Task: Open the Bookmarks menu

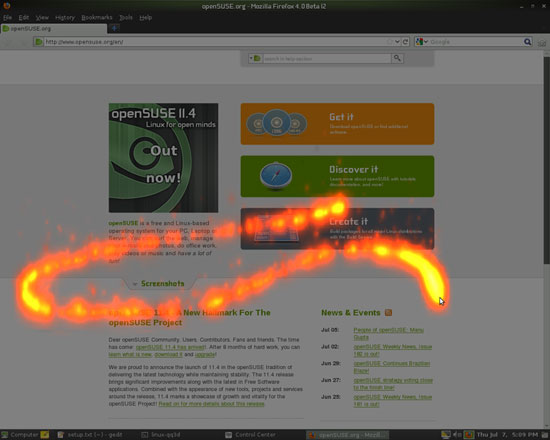Action: (97, 17)
